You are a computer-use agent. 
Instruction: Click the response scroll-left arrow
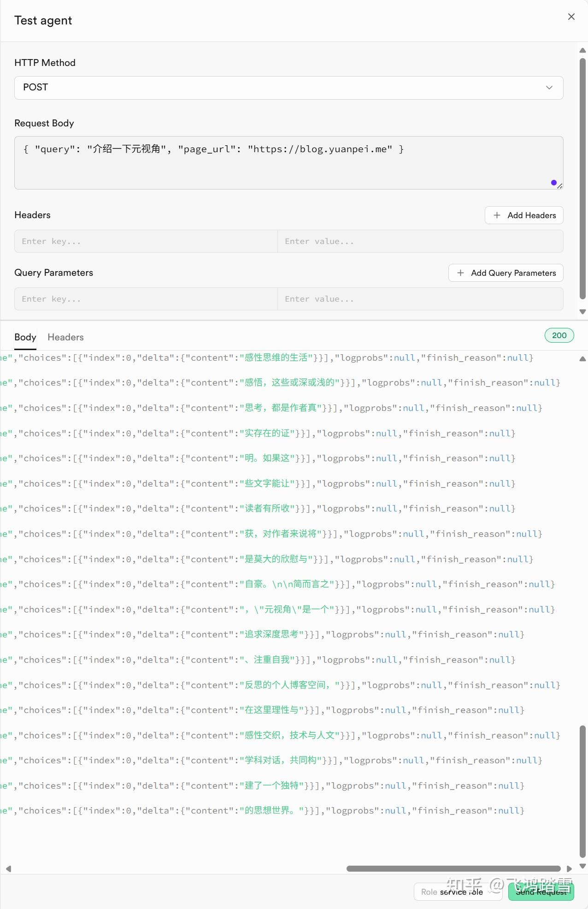(8, 868)
